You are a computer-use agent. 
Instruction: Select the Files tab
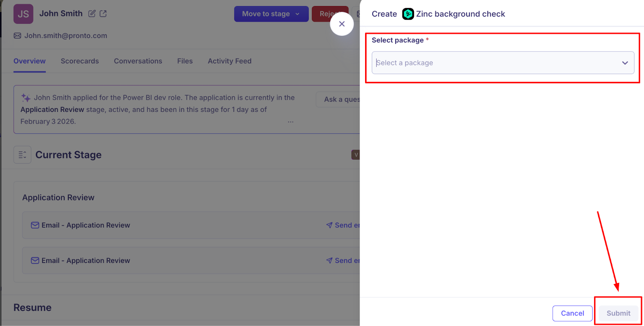coord(185,61)
